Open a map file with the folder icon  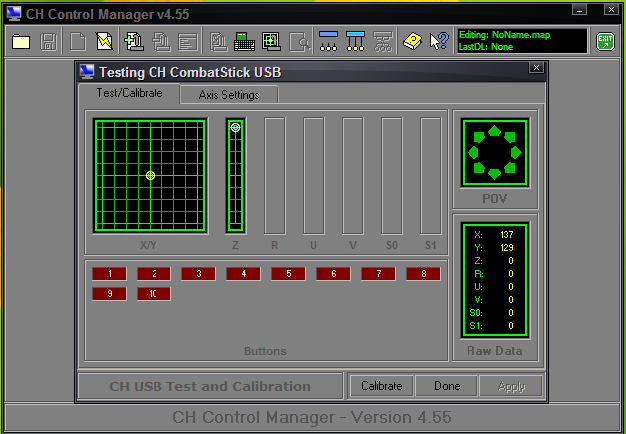coord(21,41)
